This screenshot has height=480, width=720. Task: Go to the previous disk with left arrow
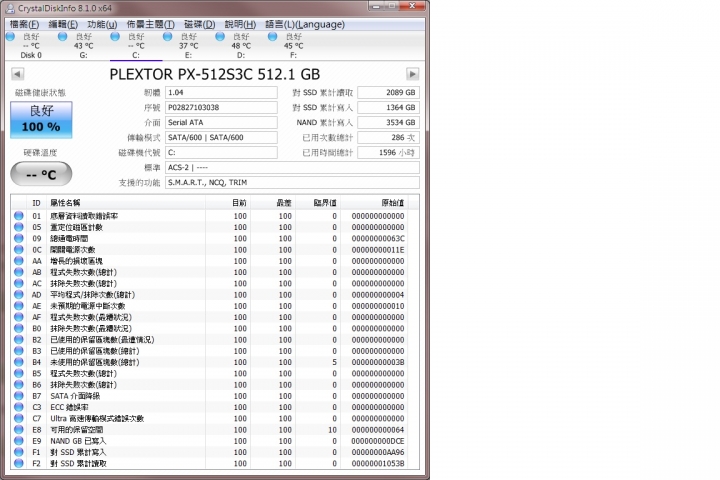[17, 74]
